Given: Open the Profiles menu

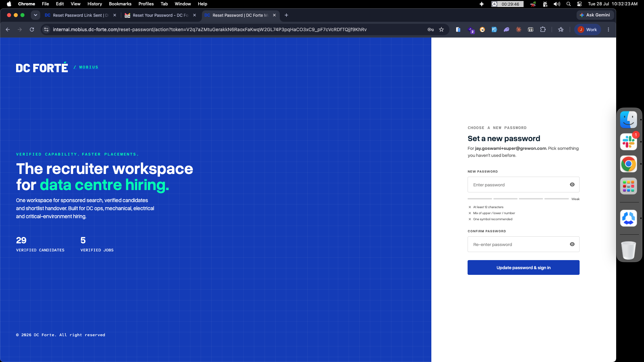Looking at the screenshot, I should pos(146,4).
